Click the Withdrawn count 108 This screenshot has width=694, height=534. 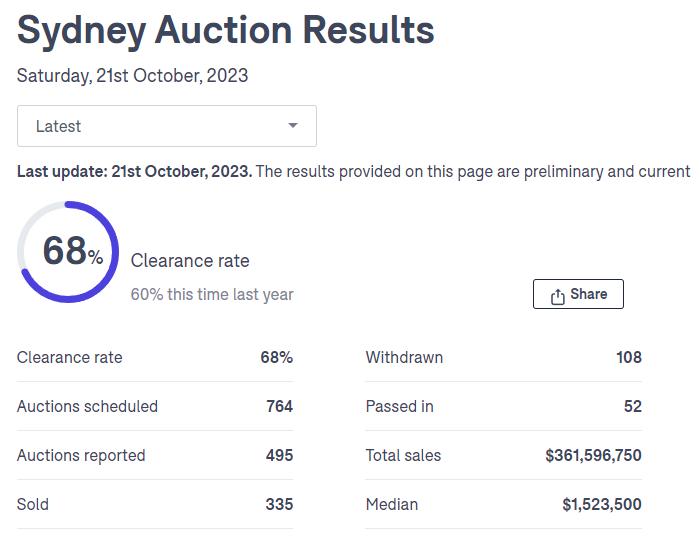pos(629,357)
